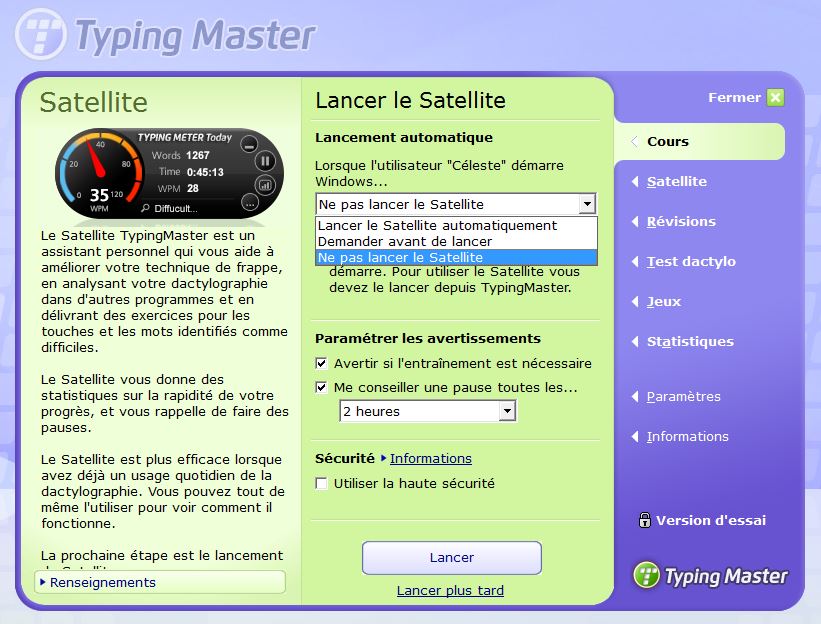Toggle Avertir si l'entraînement est nécessaire

tap(321, 363)
